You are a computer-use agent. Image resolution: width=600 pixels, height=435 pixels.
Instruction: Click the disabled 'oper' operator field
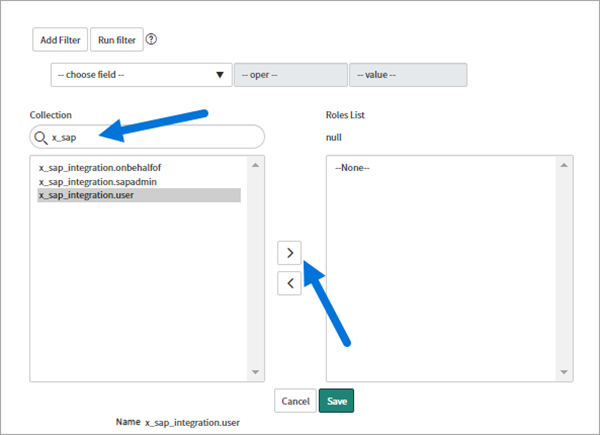pos(290,75)
